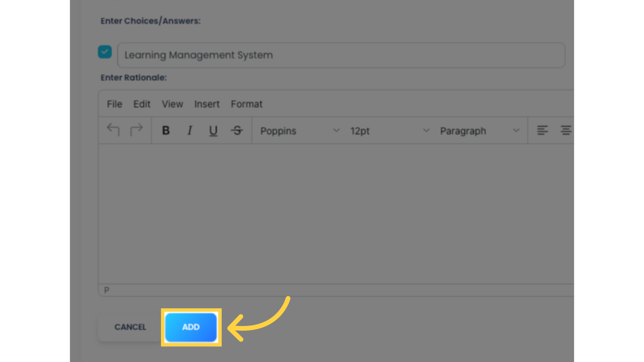Click the Italic formatting icon
Image resolution: width=644 pixels, height=362 pixels.
click(189, 130)
